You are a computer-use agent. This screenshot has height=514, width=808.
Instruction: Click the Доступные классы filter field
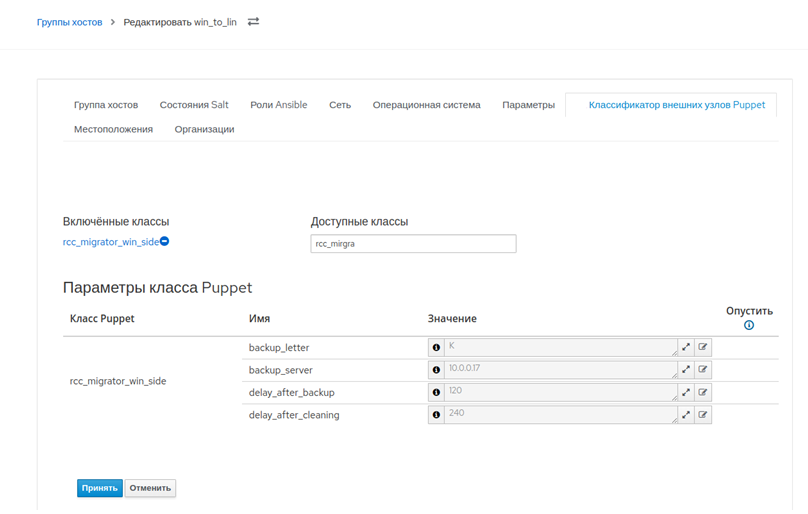click(x=413, y=244)
